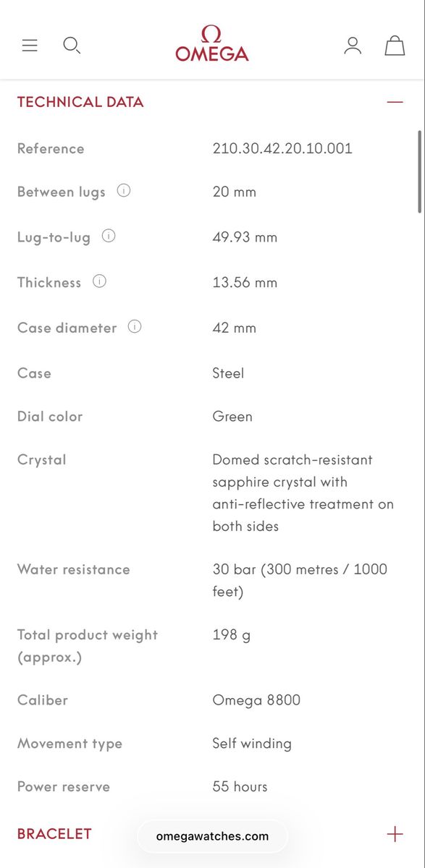This screenshot has height=868, width=425.
Task: Click the Omega 8800 caliber value
Action: [256, 700]
